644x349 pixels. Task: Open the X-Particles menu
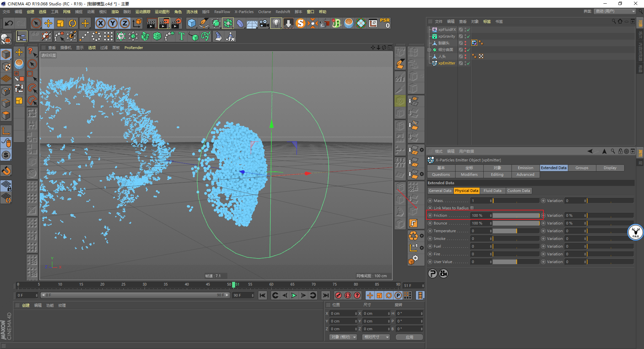[244, 12]
